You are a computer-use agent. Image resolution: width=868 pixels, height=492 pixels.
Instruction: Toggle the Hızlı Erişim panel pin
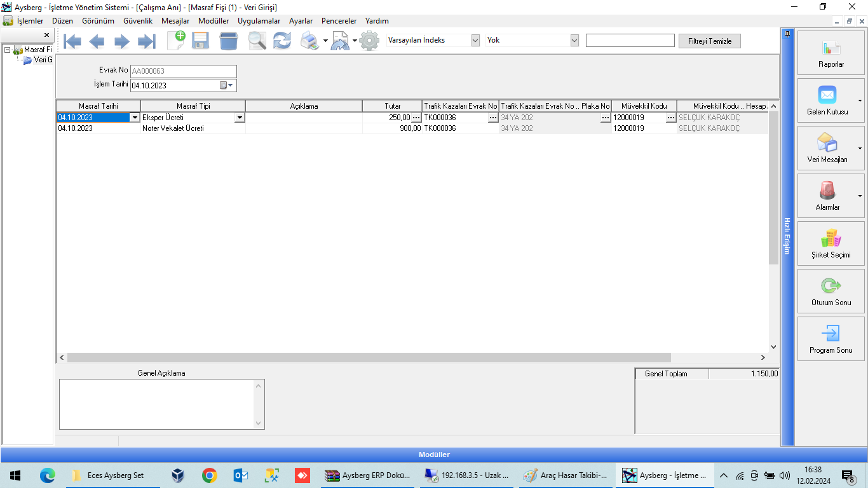pyautogui.click(x=787, y=34)
